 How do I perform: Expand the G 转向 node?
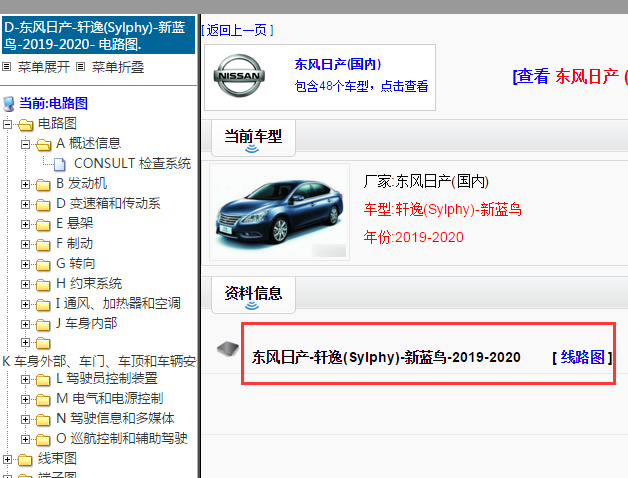25,264
